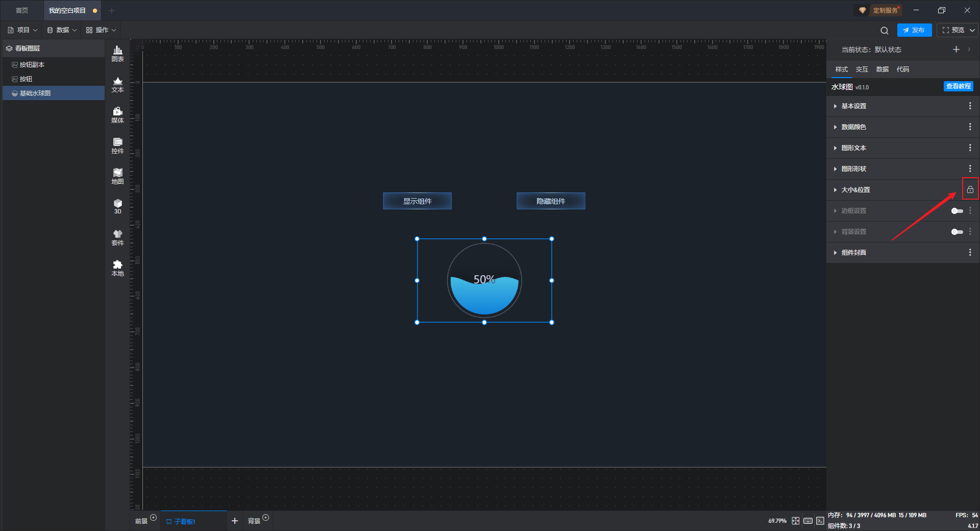Click the 查看教程 tutorial button
This screenshot has width=980, height=531.
pos(958,87)
